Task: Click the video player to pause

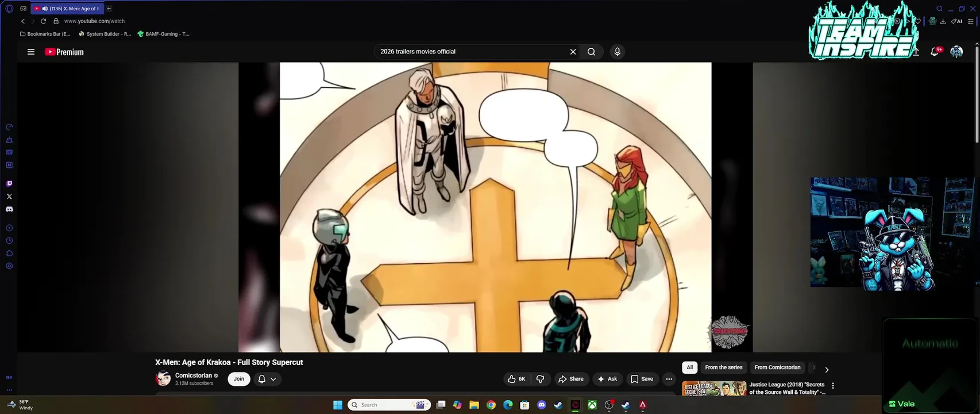Action: (495, 207)
